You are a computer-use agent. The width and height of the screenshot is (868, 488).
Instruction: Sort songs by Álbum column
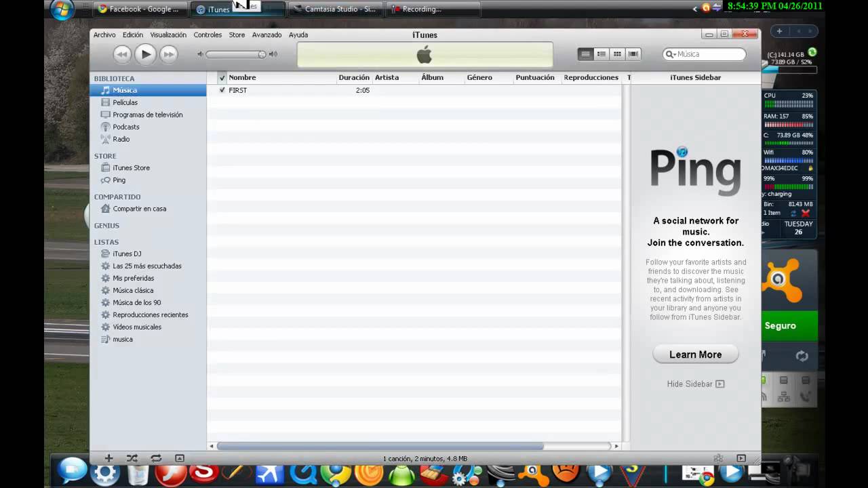[x=441, y=77]
